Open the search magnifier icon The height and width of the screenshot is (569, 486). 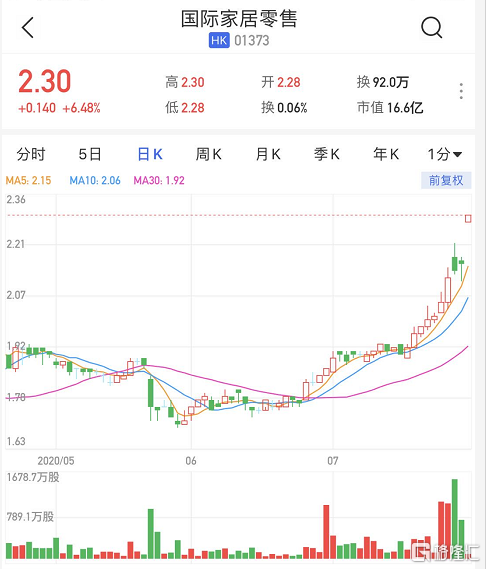(432, 28)
